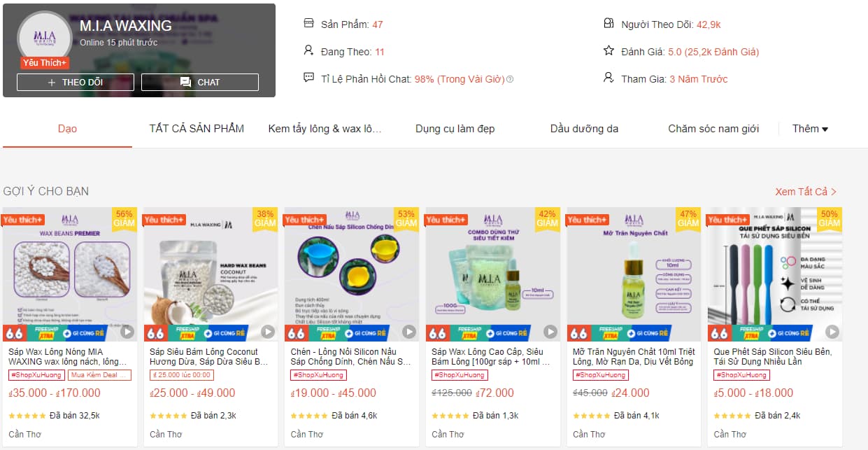Switch to TẤT CẢ SẢN PHẨM tab

tap(197, 129)
